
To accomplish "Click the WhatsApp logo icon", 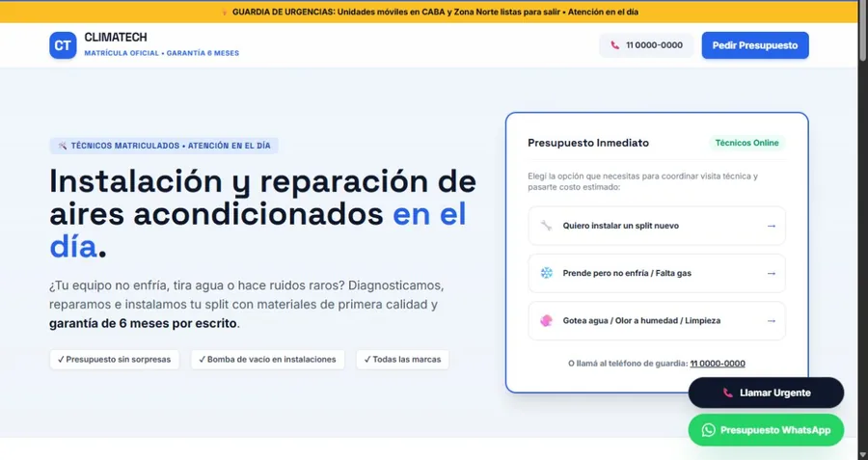I will point(709,430).
